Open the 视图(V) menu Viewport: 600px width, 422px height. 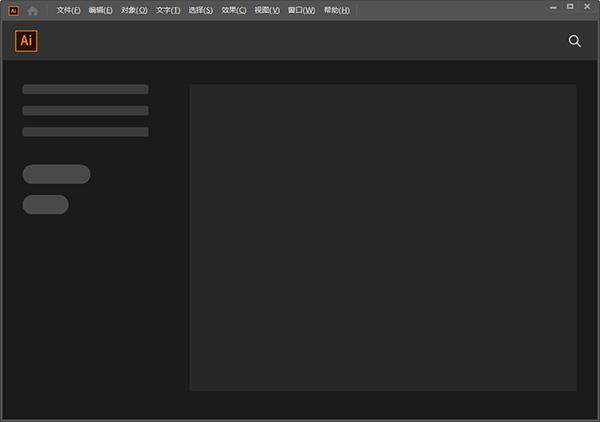(x=267, y=10)
